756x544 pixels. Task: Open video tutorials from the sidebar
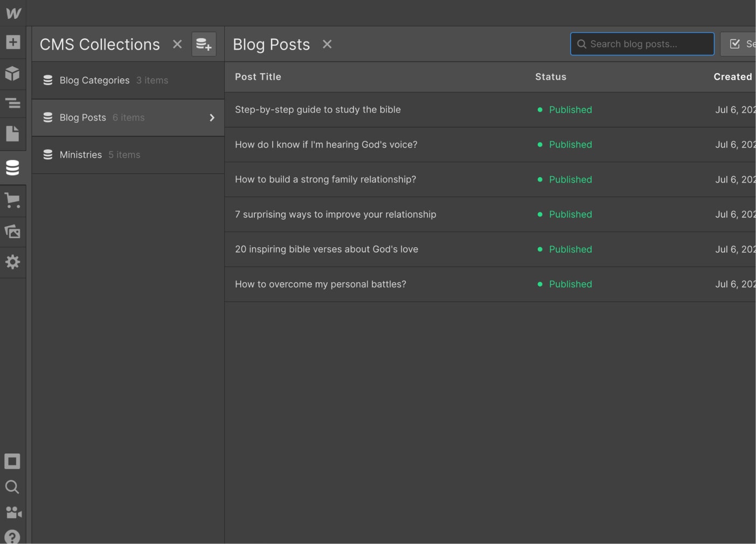pyautogui.click(x=12, y=512)
